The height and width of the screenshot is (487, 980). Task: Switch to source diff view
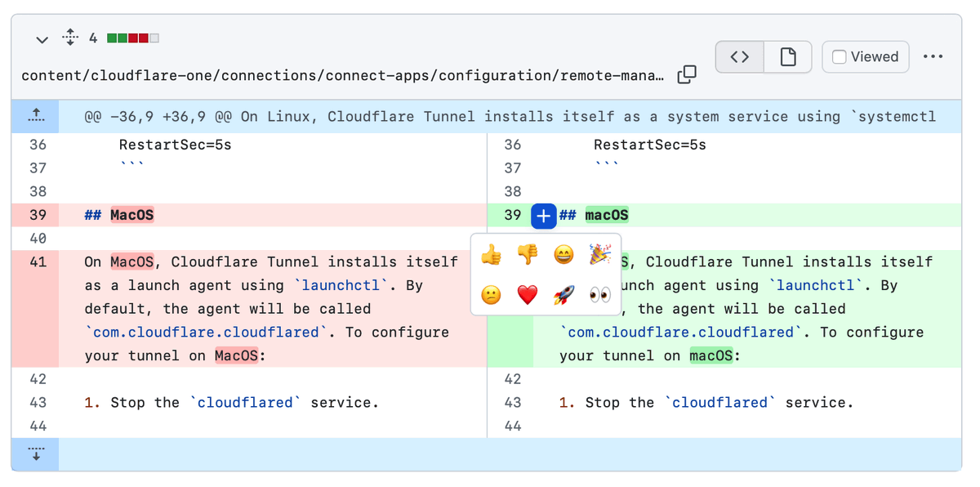point(740,56)
